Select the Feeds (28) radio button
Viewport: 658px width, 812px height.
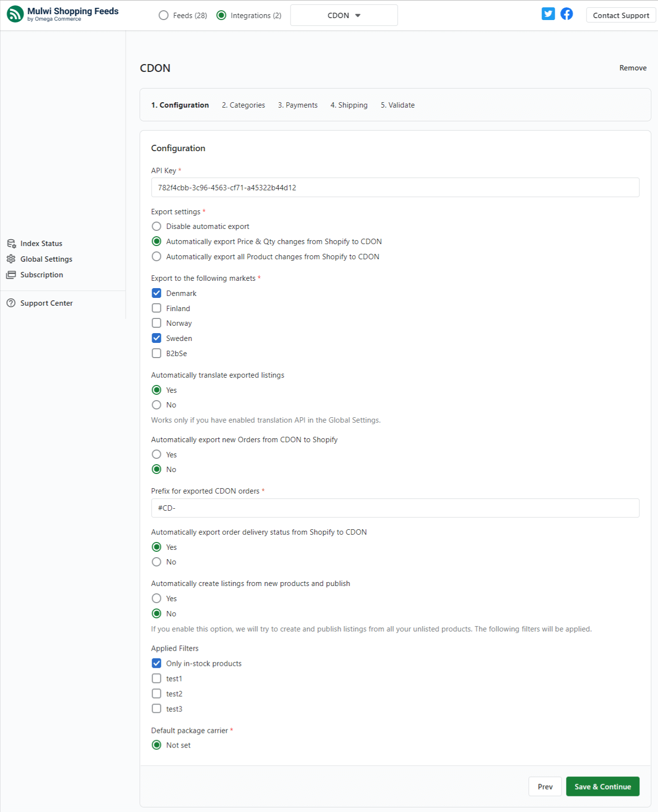[163, 16]
